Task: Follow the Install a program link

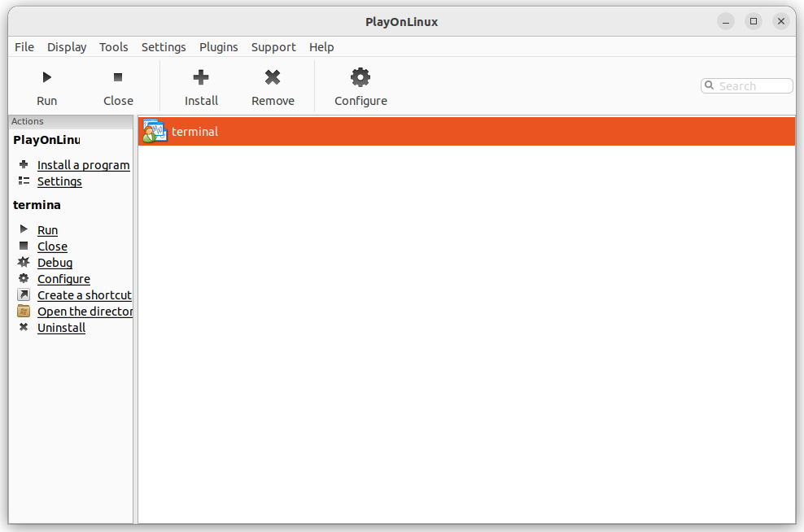Action: coord(84,165)
